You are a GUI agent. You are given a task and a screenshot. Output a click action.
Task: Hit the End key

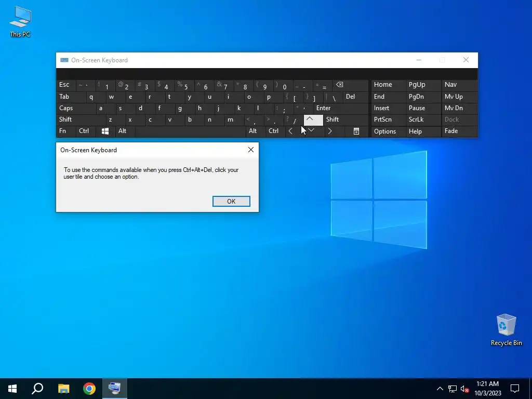coord(389,97)
